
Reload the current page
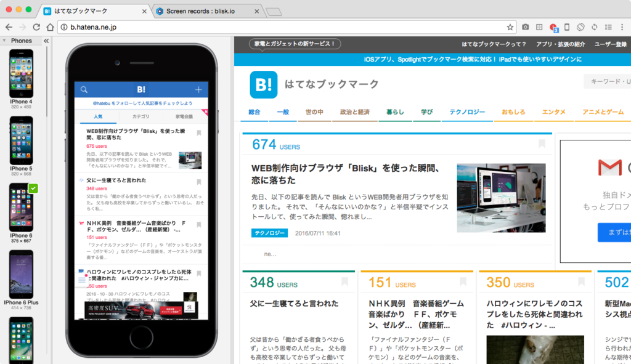coord(36,27)
